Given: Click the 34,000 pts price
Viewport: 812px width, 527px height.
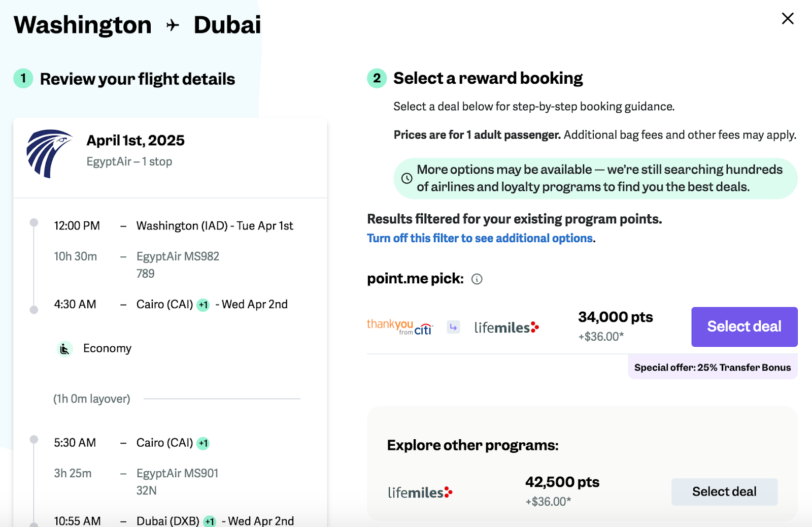Looking at the screenshot, I should tap(615, 317).
